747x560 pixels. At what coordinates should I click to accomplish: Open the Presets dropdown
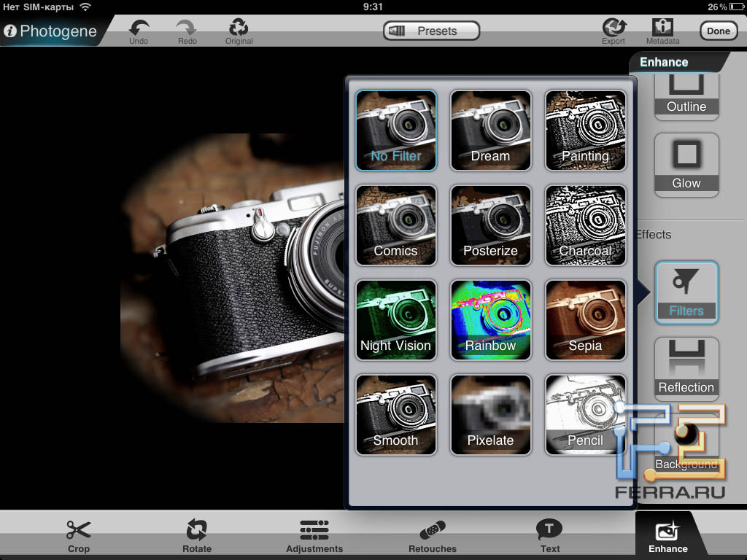(432, 31)
